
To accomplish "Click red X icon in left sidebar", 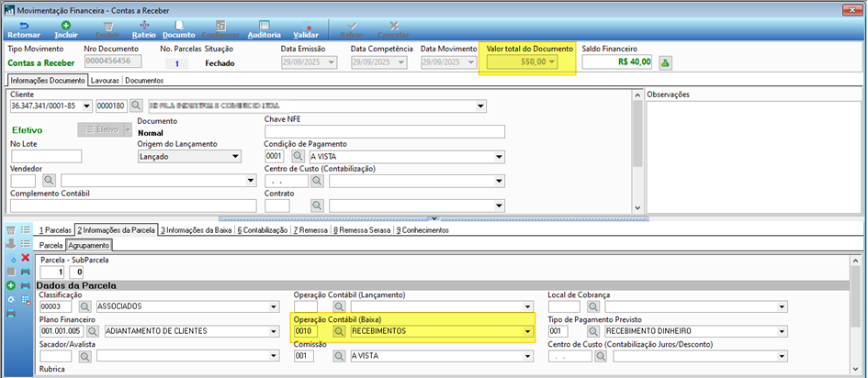I will 25,258.
